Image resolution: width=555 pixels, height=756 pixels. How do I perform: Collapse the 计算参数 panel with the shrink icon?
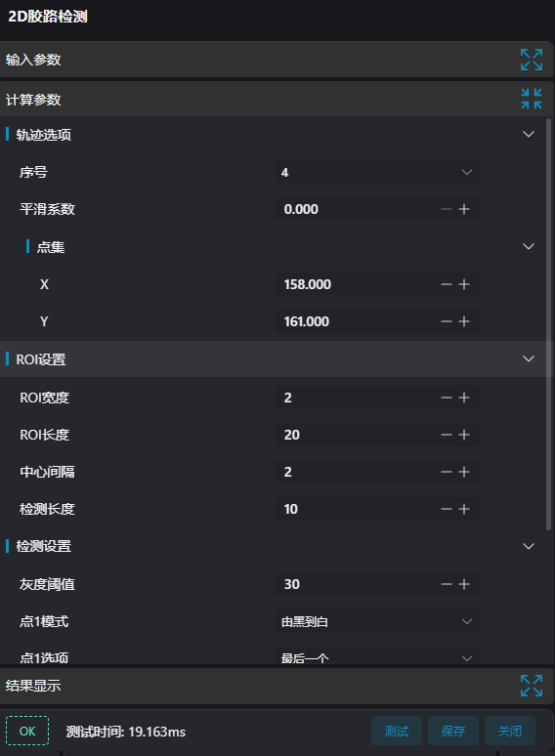click(532, 99)
